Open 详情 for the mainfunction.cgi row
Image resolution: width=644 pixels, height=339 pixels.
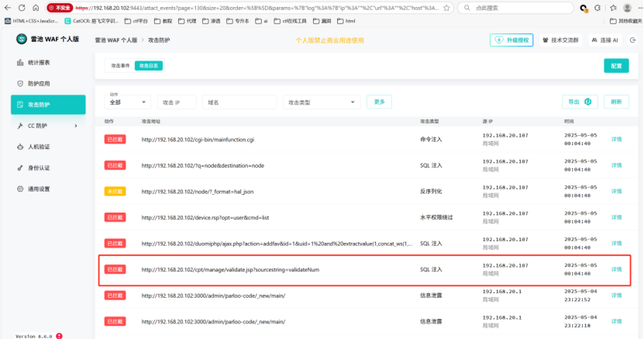coord(616,140)
